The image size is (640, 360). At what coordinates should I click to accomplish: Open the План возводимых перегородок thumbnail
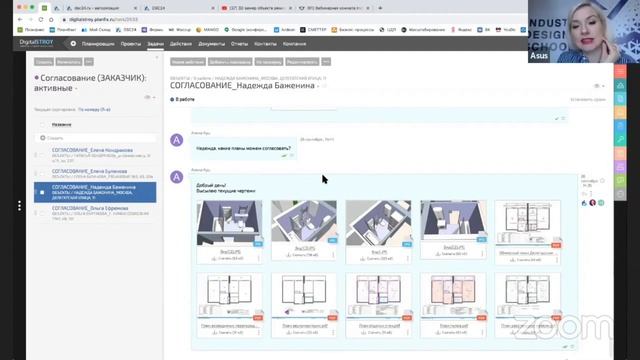(x=229, y=296)
